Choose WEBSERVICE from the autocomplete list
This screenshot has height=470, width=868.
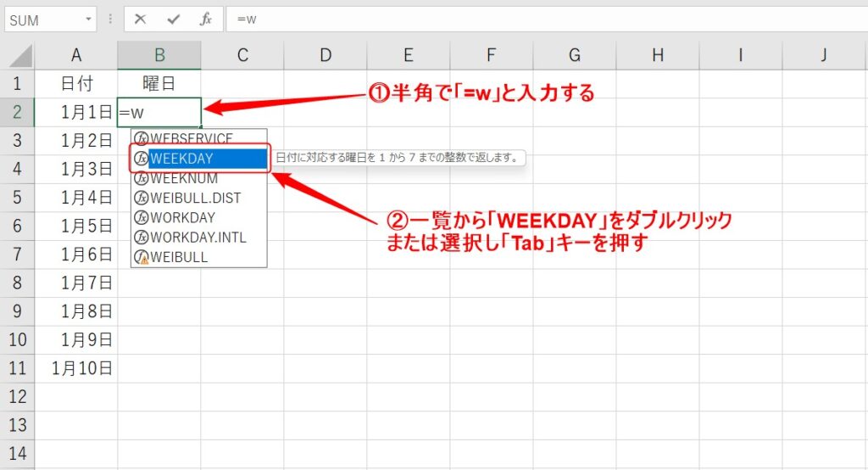198,137
